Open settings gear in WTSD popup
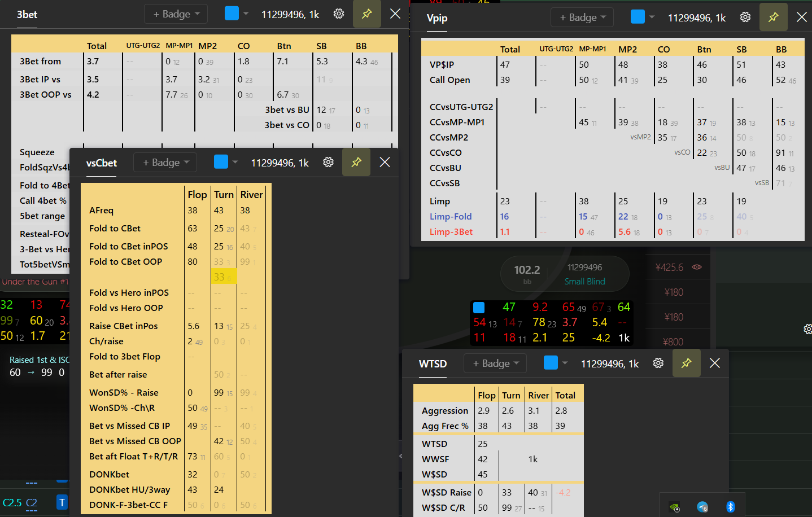The image size is (812, 517). coord(658,363)
